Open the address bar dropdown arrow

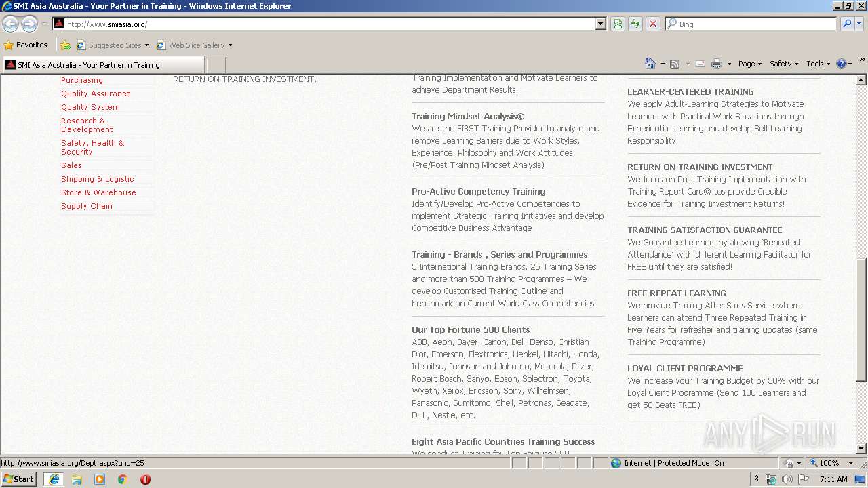600,24
